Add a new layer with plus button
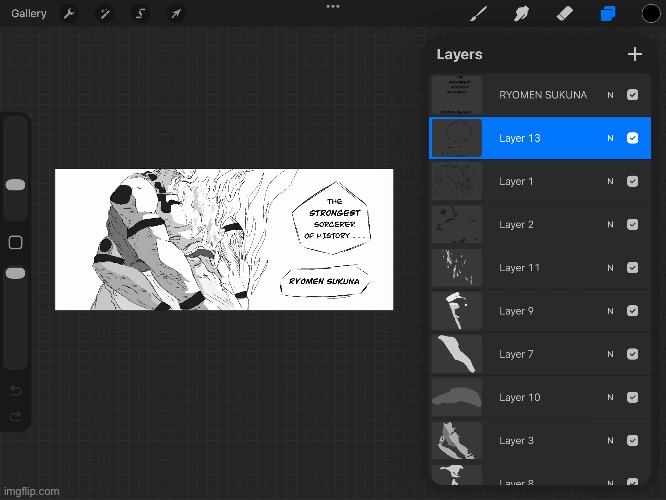The width and height of the screenshot is (666, 500). [634, 55]
